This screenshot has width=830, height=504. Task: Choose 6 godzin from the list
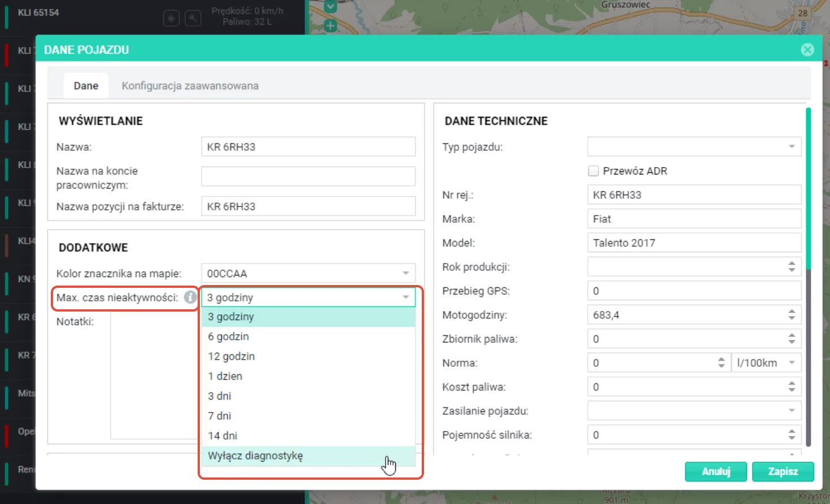pyautogui.click(x=308, y=336)
